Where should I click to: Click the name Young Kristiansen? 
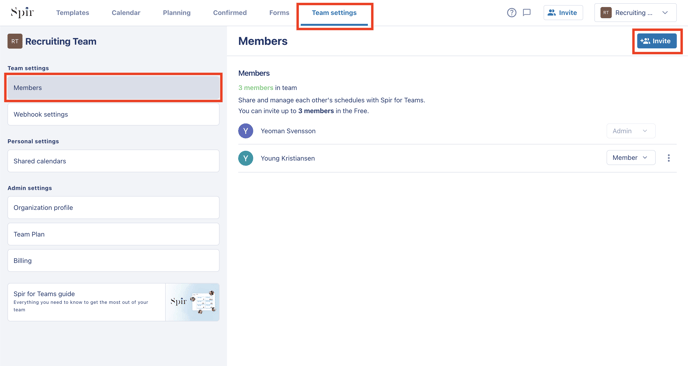coord(288,158)
